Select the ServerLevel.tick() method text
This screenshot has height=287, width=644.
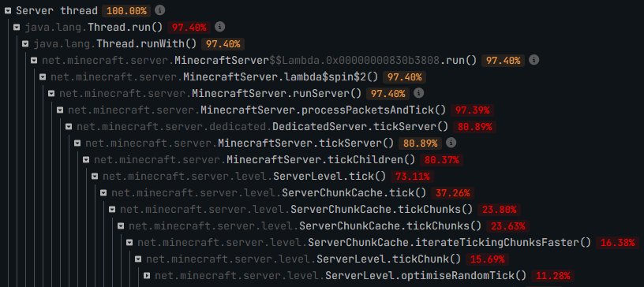click(x=245, y=177)
